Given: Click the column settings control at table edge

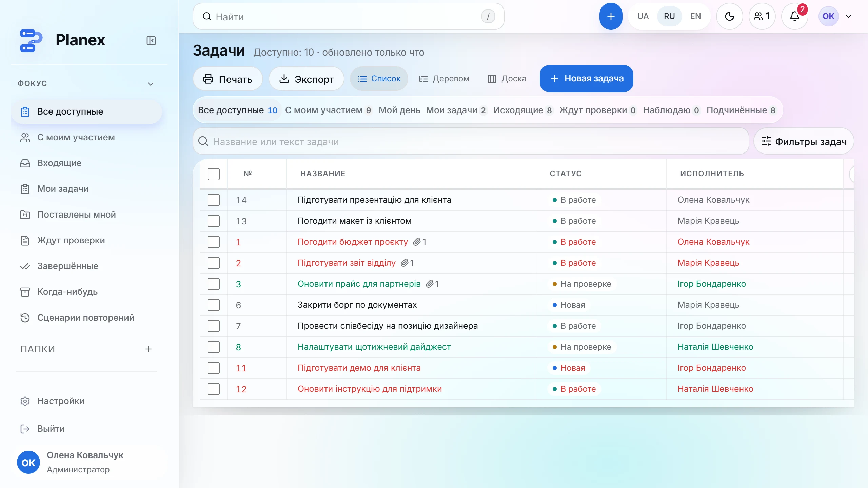Looking at the screenshot, I should 851,174.
